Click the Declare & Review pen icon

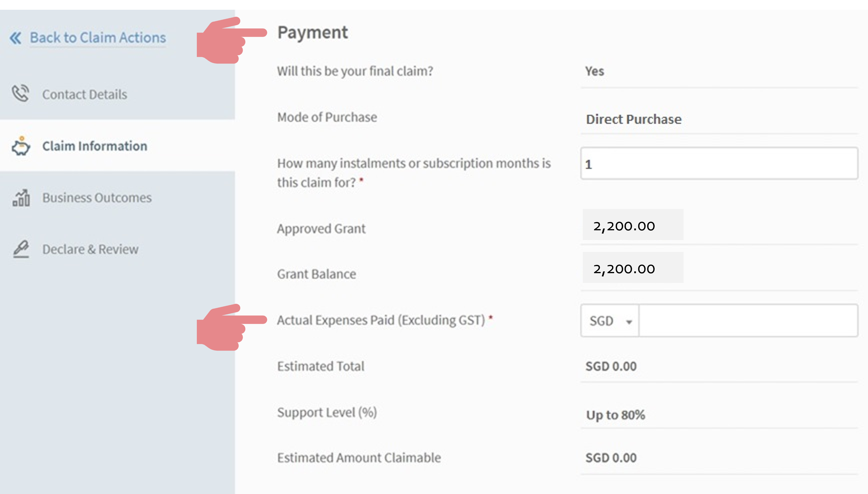tap(21, 249)
